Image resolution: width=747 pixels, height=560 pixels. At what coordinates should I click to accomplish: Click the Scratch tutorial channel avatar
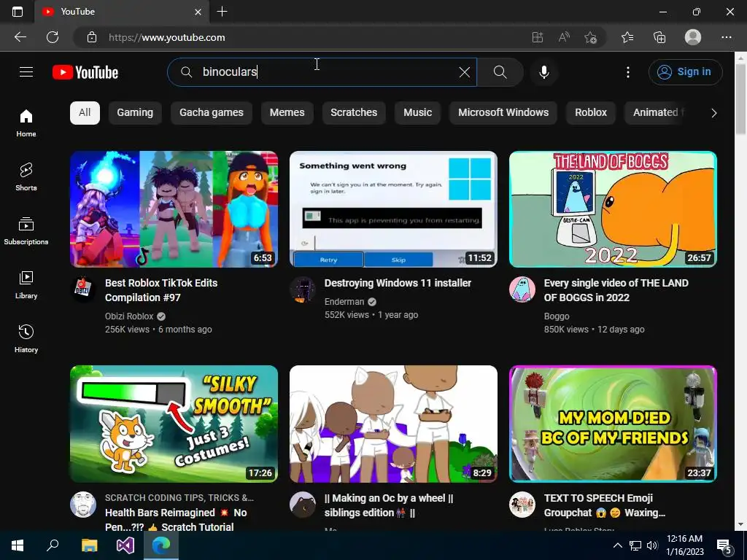(x=83, y=505)
